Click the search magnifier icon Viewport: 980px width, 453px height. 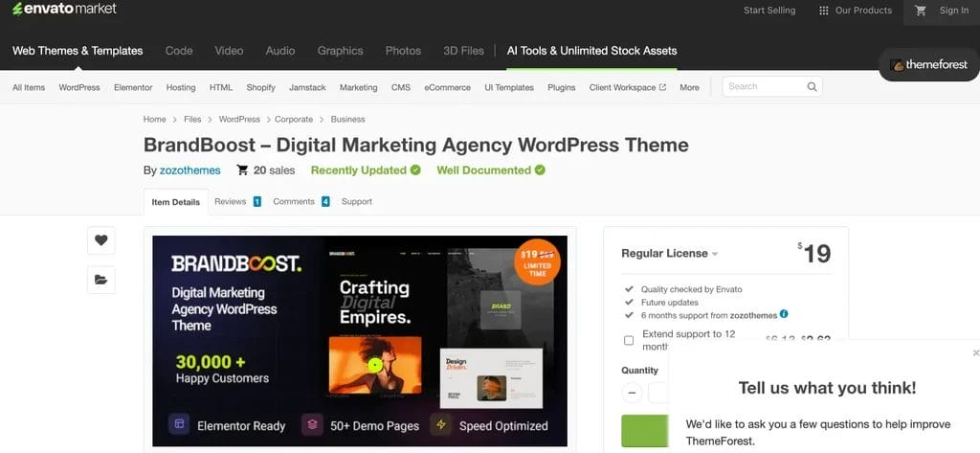click(x=812, y=87)
